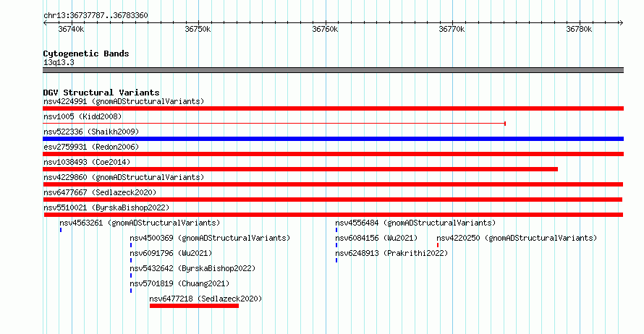Click the red esv2759931 variant bar

[333, 154]
